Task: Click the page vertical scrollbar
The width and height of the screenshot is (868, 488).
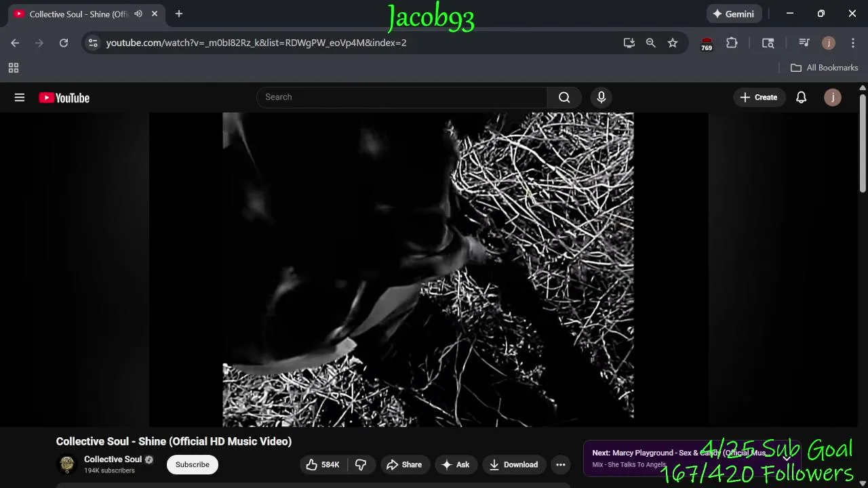Action: tap(863, 142)
